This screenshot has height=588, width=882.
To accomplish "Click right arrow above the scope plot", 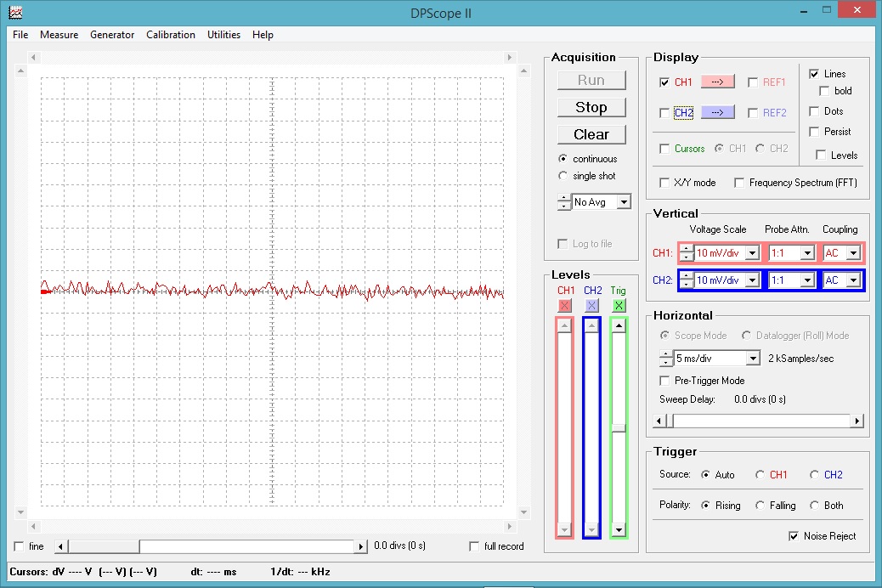I will tap(510, 57).
